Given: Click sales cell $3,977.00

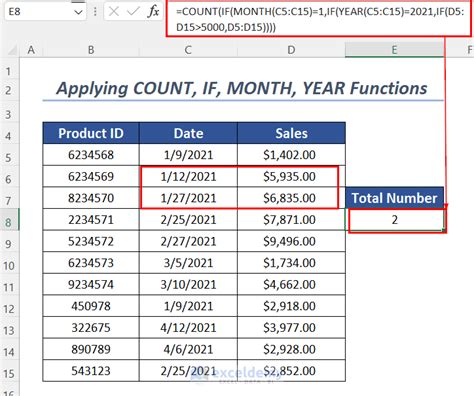Looking at the screenshot, I should click(x=291, y=328).
